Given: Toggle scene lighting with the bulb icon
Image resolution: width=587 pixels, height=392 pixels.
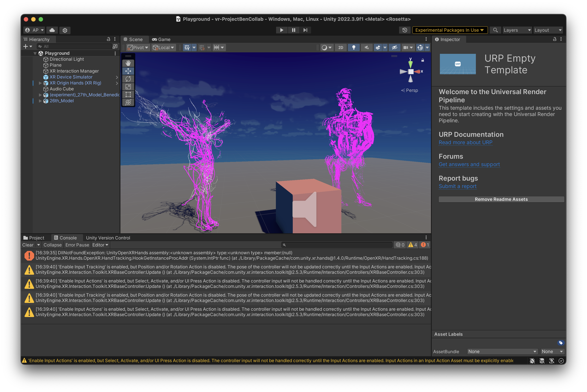Looking at the screenshot, I should [354, 48].
